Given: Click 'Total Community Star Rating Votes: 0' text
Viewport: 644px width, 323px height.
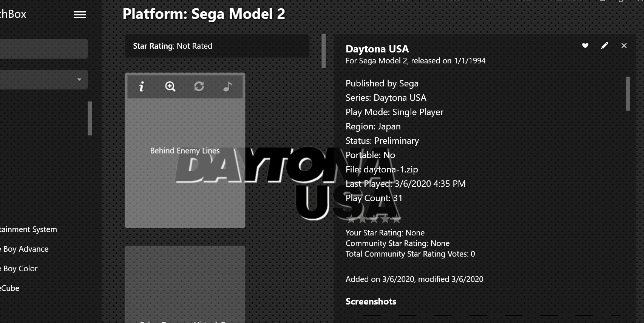Looking at the screenshot, I should (410, 254).
